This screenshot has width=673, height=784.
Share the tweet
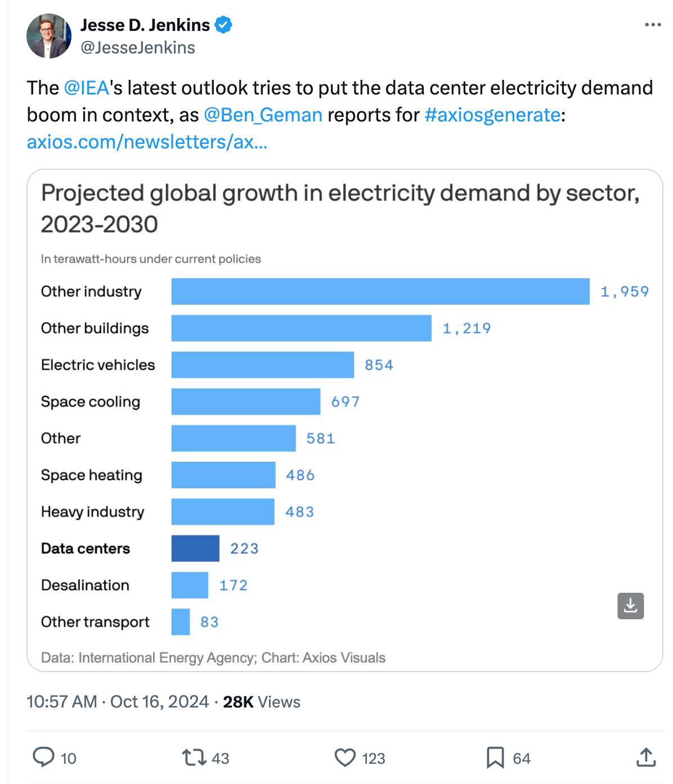click(645, 758)
